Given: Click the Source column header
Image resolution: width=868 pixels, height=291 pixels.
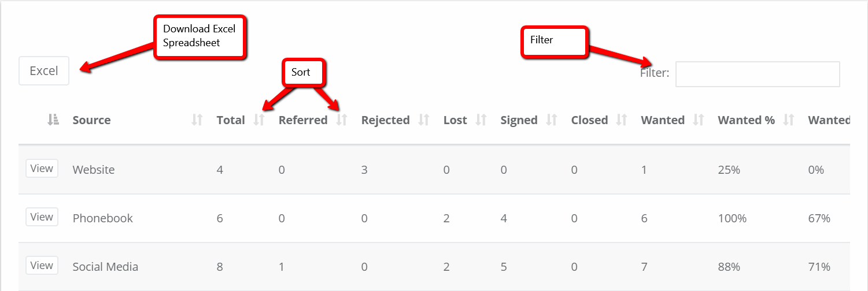Looking at the screenshot, I should coord(91,120).
